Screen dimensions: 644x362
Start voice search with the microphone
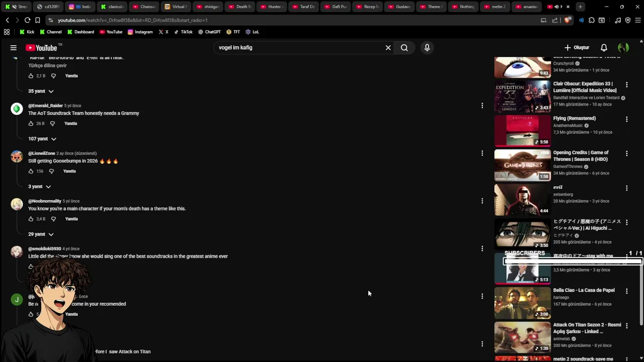tap(427, 48)
